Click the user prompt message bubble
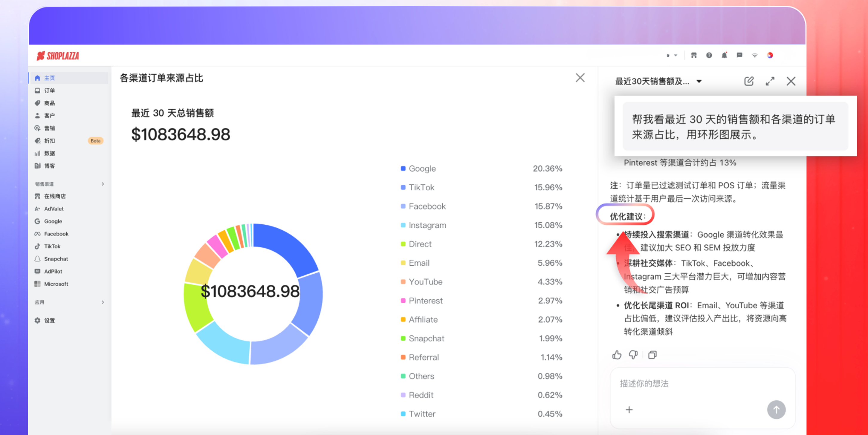Image resolution: width=868 pixels, height=435 pixels. point(735,126)
